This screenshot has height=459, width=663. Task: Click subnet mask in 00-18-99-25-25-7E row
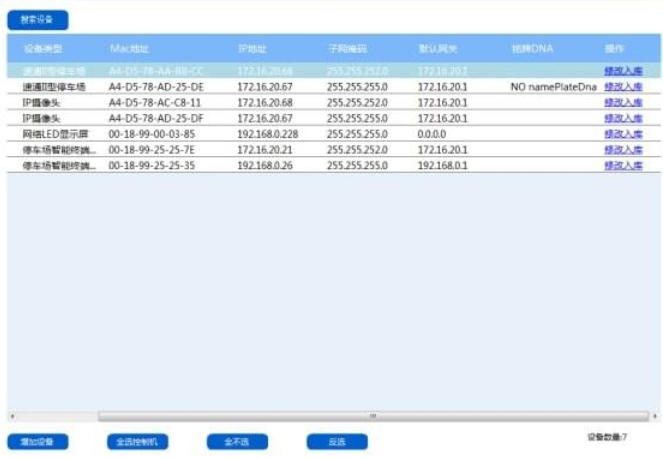[x=357, y=150]
